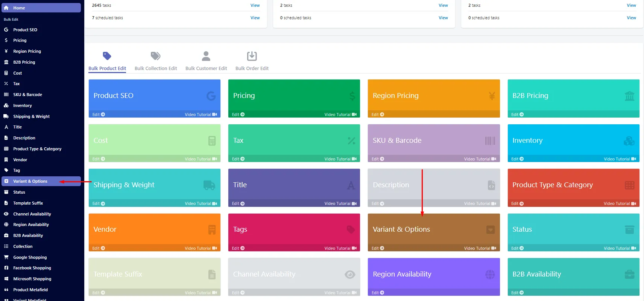This screenshot has height=301, width=644.
Task: Click the globe icon on Region Availability card
Action: (x=490, y=275)
